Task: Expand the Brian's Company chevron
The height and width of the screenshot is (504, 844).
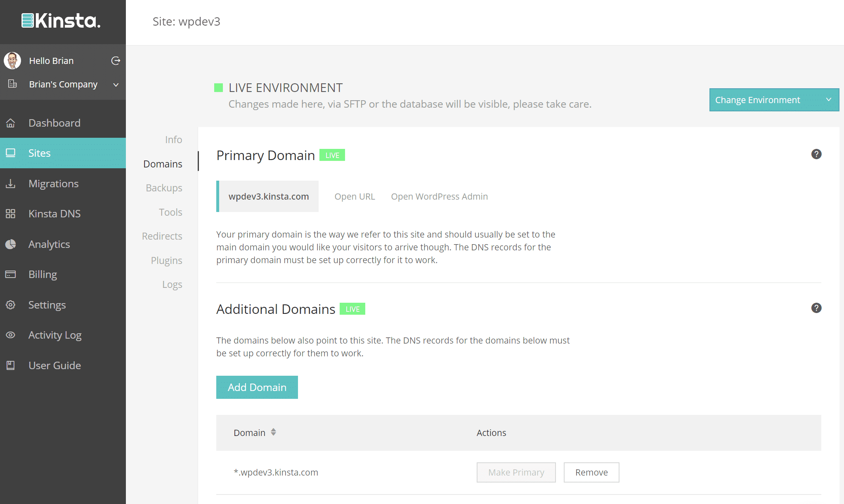Action: 116,85
